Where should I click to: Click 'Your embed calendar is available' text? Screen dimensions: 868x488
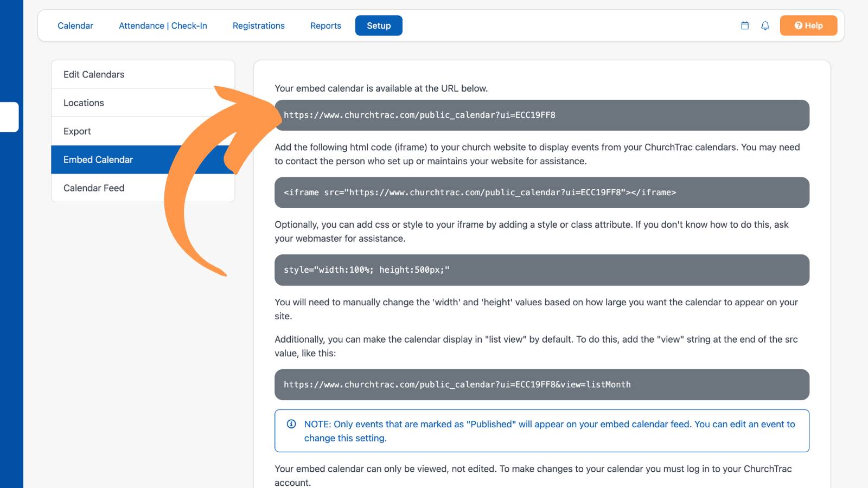coord(381,88)
